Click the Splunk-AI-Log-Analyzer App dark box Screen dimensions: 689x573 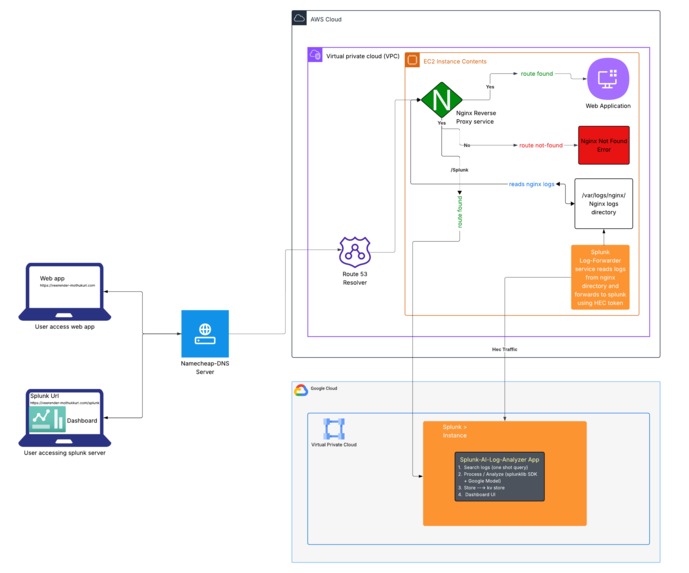[x=500, y=477]
